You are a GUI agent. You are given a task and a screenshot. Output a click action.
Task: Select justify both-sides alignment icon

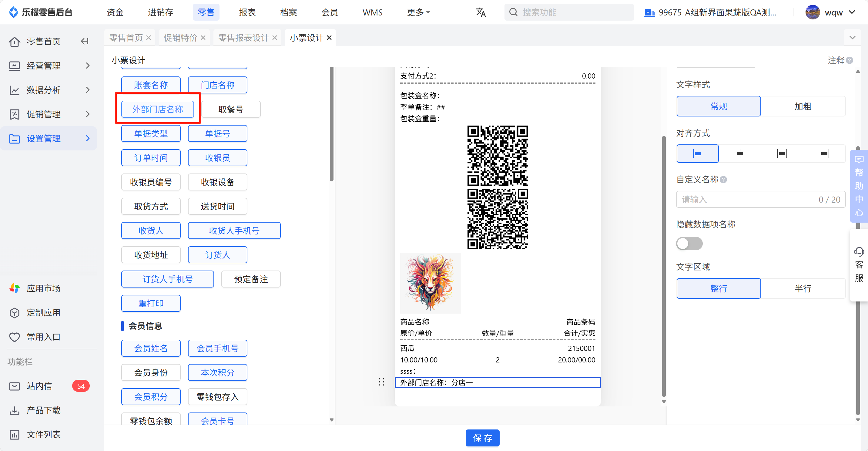[x=782, y=154]
